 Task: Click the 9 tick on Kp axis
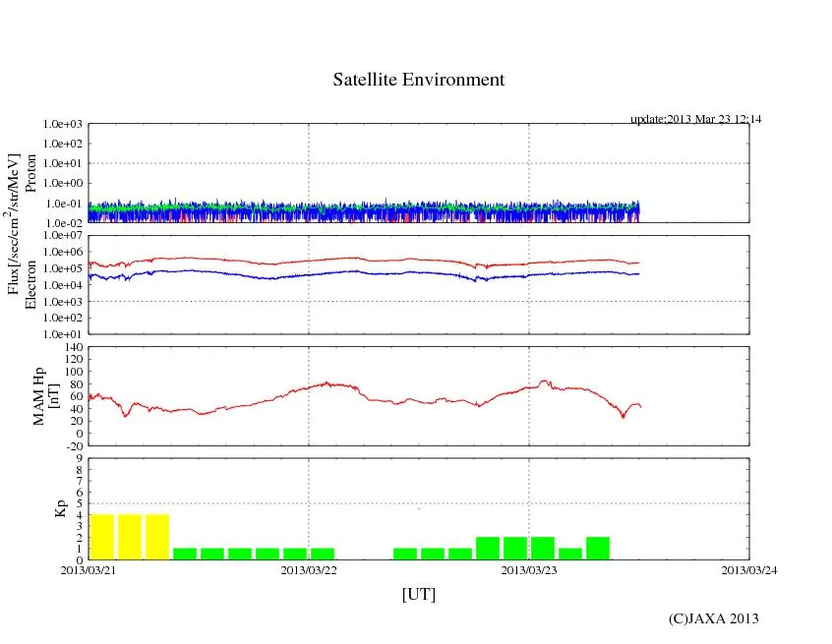(80, 458)
